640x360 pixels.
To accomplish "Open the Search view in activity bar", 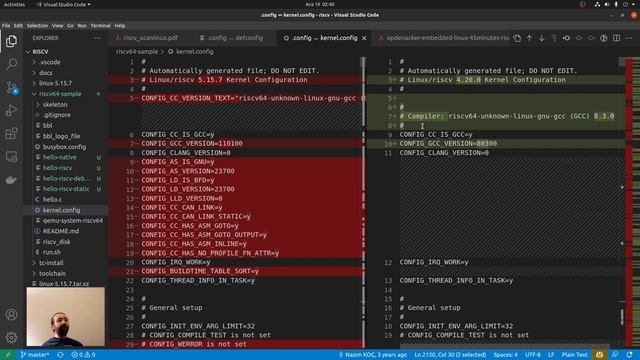I will tap(11, 64).
